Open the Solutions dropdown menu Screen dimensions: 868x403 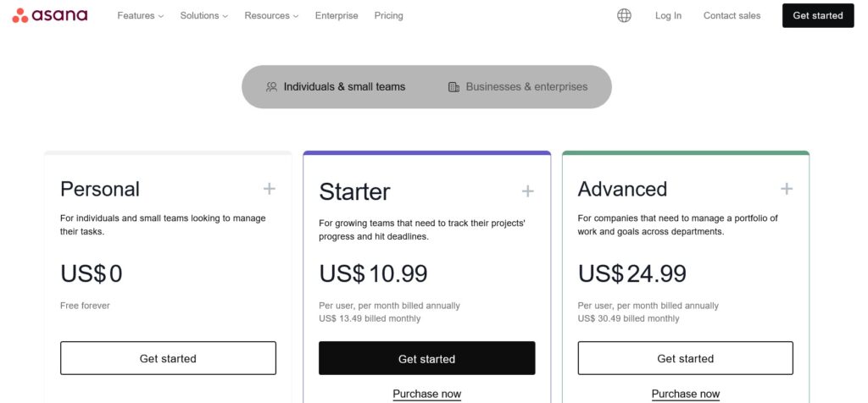pos(203,15)
